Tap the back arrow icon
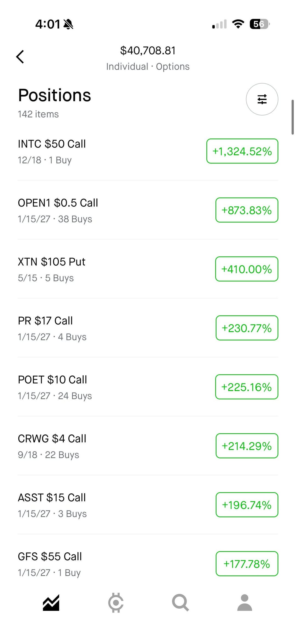The width and height of the screenshot is (296, 644). click(20, 57)
